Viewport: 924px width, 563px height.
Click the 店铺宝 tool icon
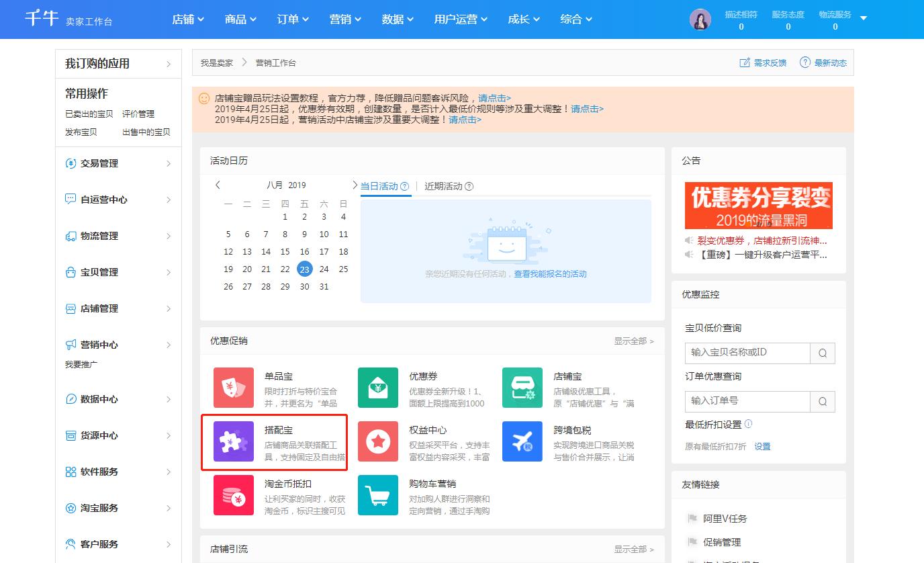522,388
